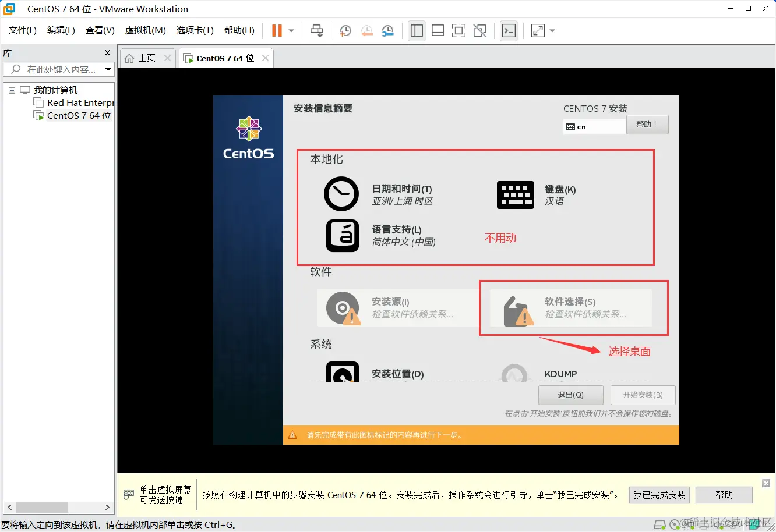The image size is (776, 532).
Task: Open 日期和时间(T) settings clock icon
Action: pyautogui.click(x=341, y=194)
